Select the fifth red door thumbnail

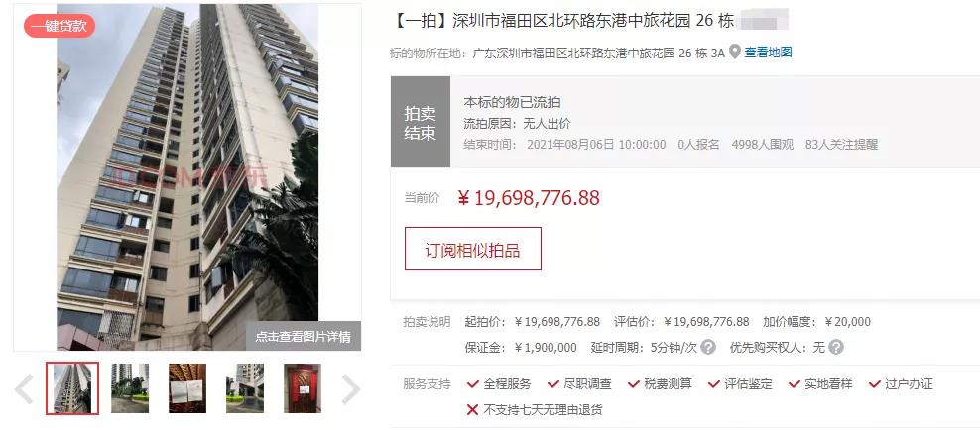(x=303, y=388)
